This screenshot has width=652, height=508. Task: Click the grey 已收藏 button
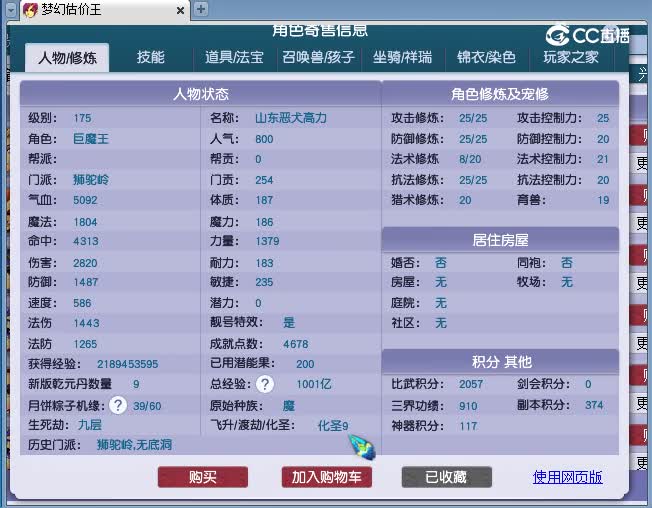447,477
